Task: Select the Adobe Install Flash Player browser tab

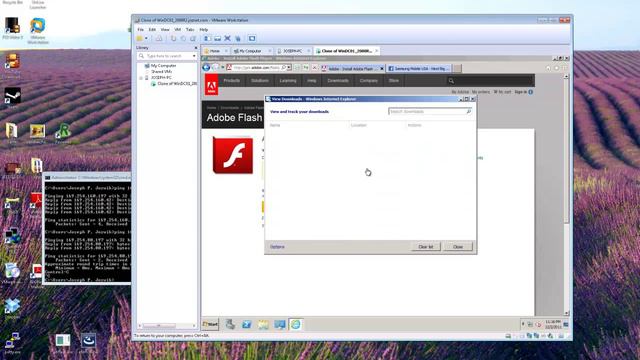Action: 353,69
